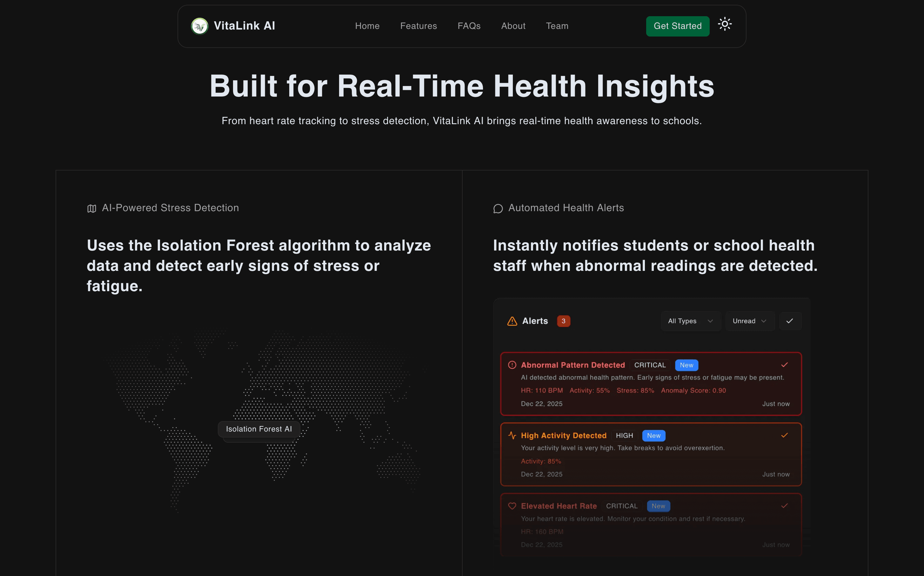Open the About nav link

tap(513, 26)
